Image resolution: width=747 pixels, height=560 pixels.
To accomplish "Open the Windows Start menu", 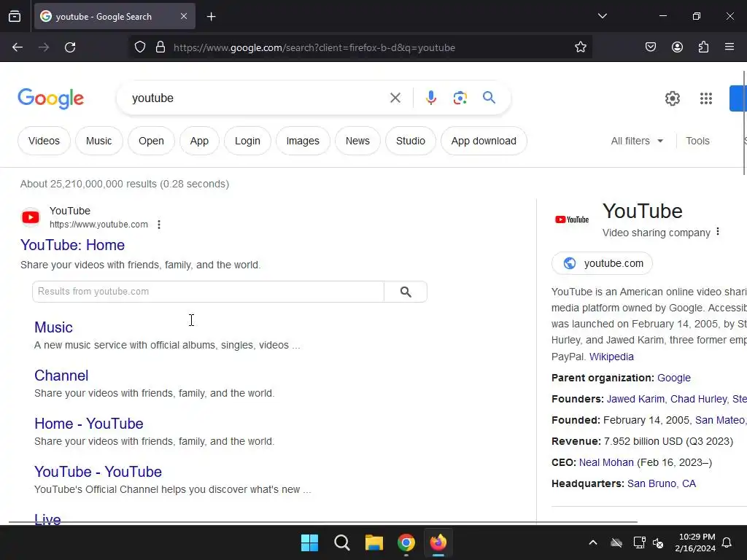I will (x=309, y=542).
